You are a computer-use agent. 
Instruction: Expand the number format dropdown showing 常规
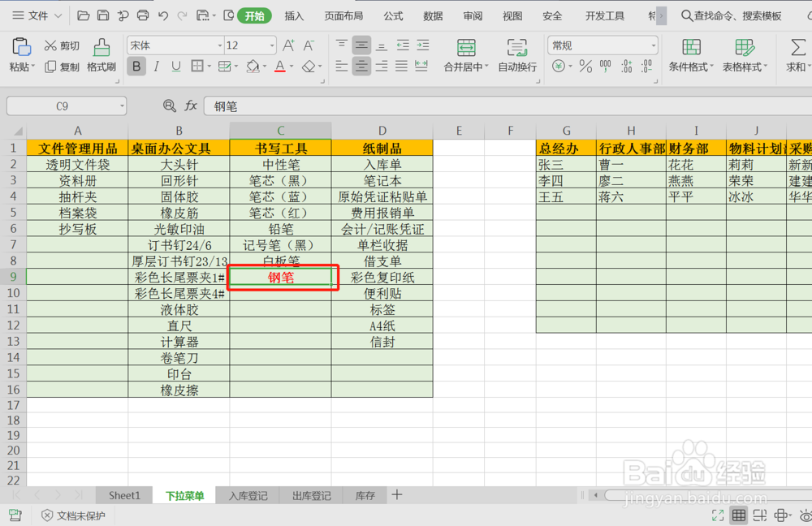pos(654,45)
